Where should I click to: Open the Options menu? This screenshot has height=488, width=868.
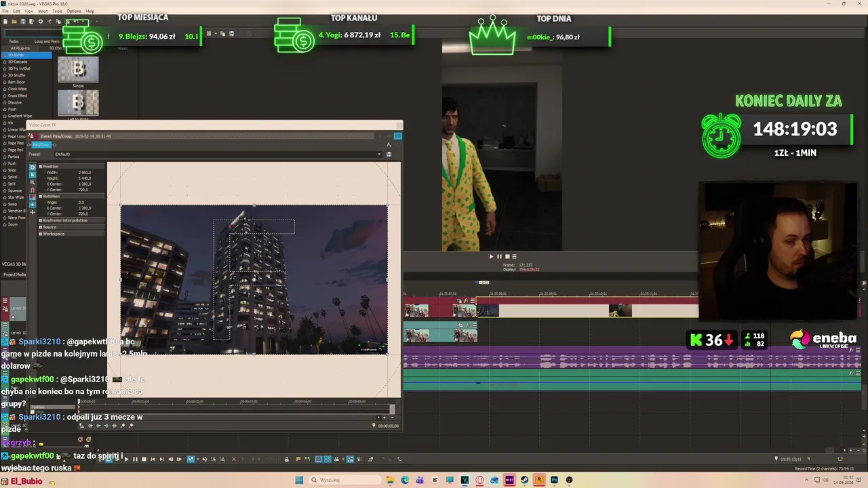pyautogui.click(x=74, y=11)
